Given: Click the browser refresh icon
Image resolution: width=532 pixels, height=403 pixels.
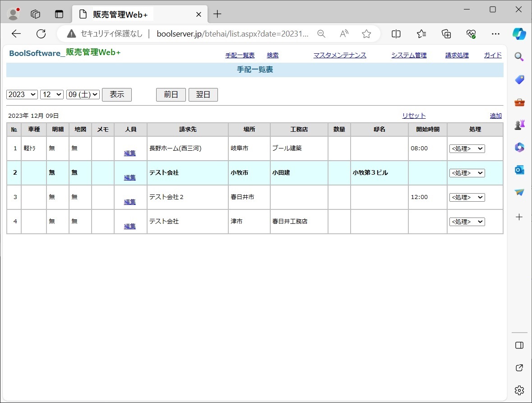Looking at the screenshot, I should (x=41, y=34).
